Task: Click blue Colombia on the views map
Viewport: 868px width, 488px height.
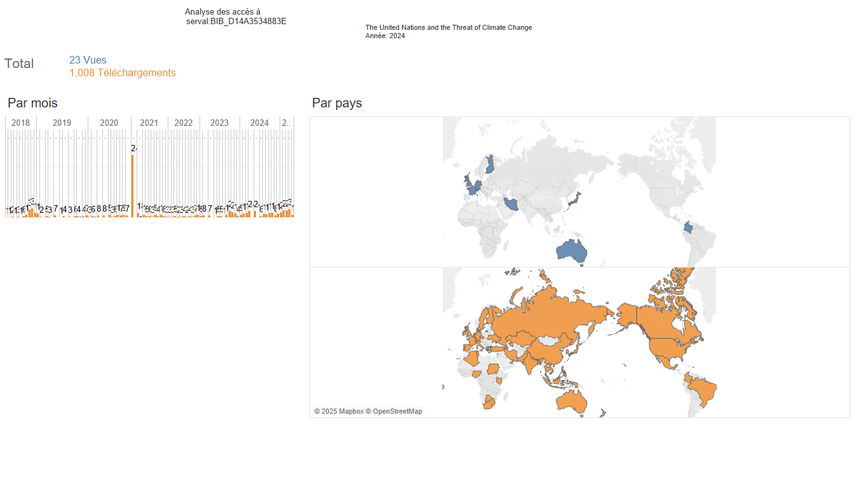Action: (x=688, y=228)
